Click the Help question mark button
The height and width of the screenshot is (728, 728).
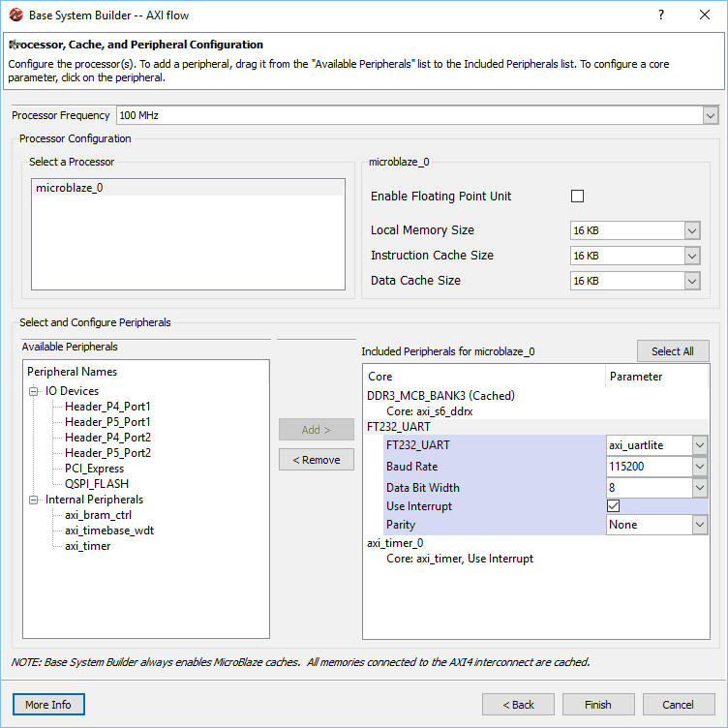click(x=661, y=15)
